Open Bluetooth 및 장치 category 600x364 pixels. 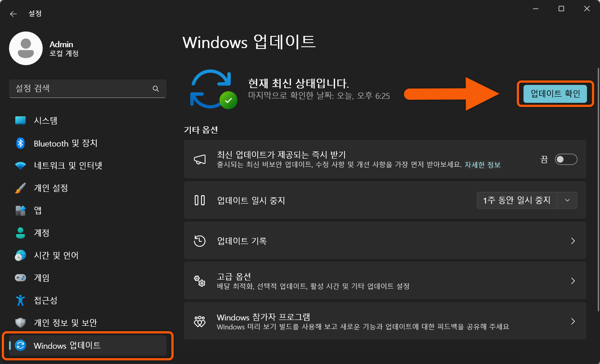pos(88,143)
